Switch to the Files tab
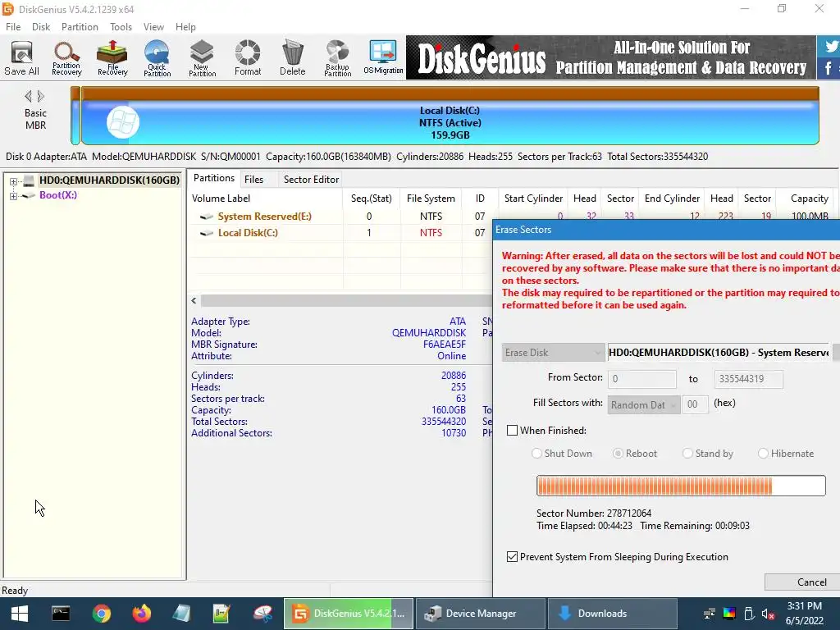Screen dimensions: 840x630 [254, 180]
